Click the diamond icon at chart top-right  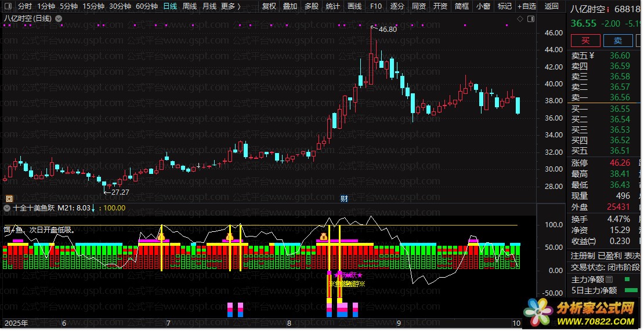pyautogui.click(x=520, y=19)
